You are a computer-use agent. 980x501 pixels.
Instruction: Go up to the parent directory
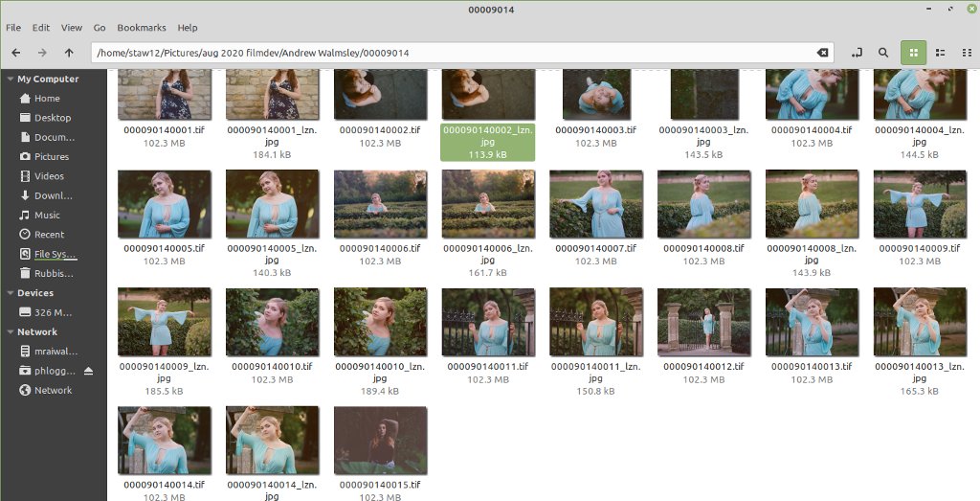click(69, 53)
